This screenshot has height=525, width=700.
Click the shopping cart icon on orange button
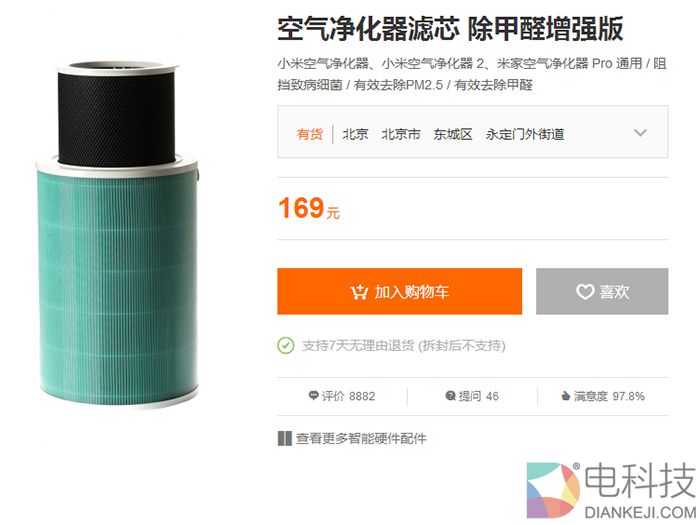[x=359, y=292]
